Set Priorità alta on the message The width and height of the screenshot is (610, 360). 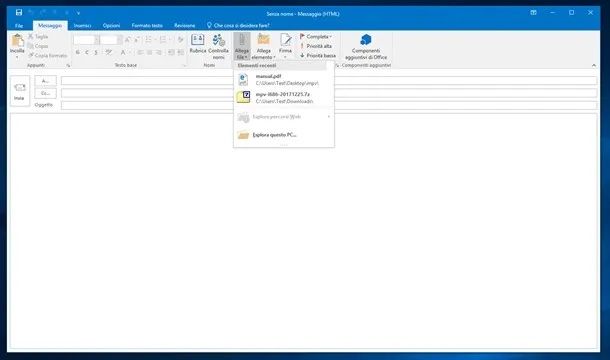click(316, 46)
